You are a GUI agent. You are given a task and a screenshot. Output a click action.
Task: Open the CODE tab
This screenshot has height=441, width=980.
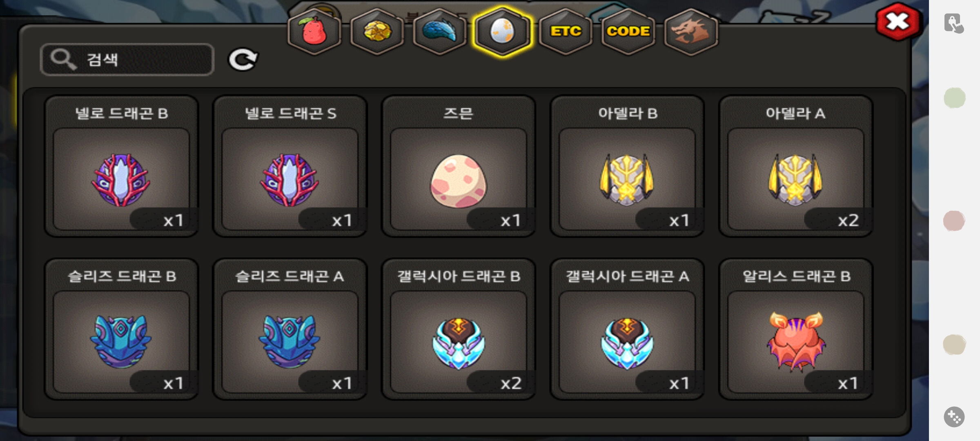(x=628, y=31)
